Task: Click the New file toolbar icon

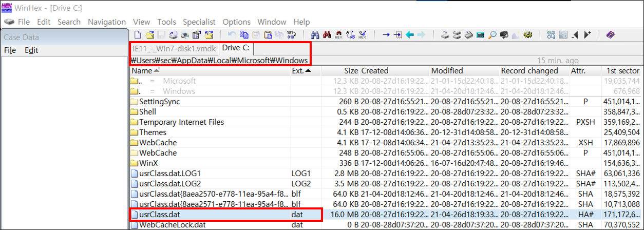Action: 138,35
